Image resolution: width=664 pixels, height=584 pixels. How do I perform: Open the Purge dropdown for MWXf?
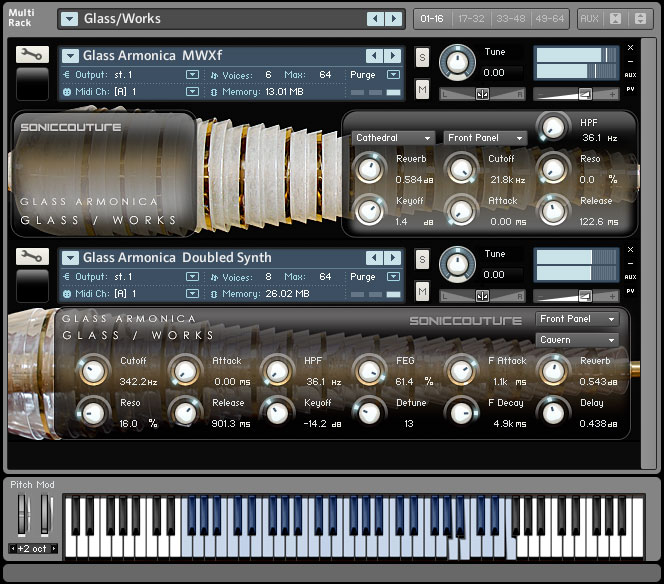pyautogui.click(x=393, y=75)
